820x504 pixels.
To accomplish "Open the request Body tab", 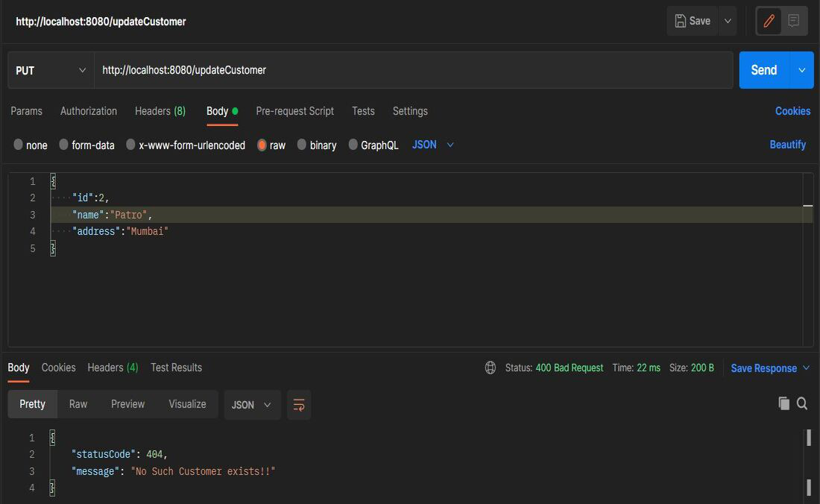I will (222, 111).
